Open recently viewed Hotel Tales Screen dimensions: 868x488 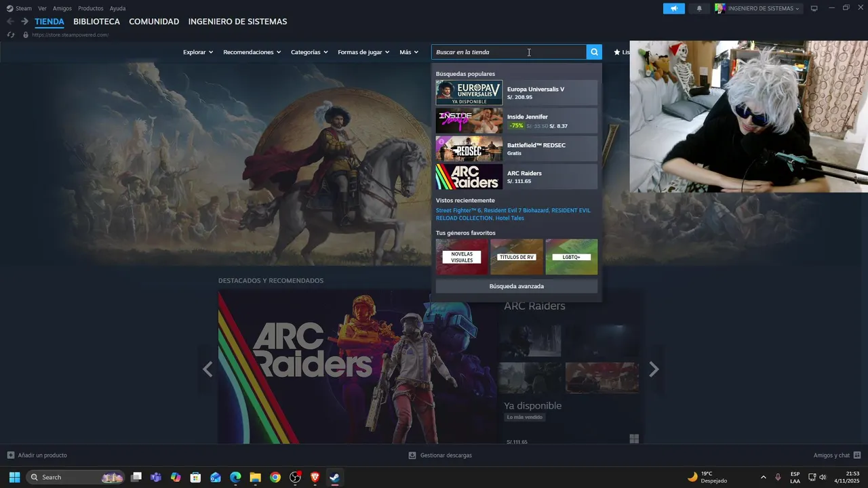pos(510,218)
